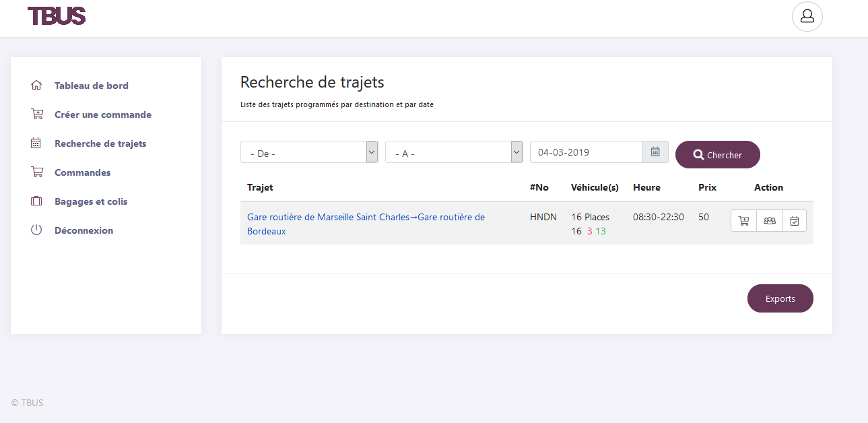Click the cart icon beside Créer une commande

(x=36, y=114)
